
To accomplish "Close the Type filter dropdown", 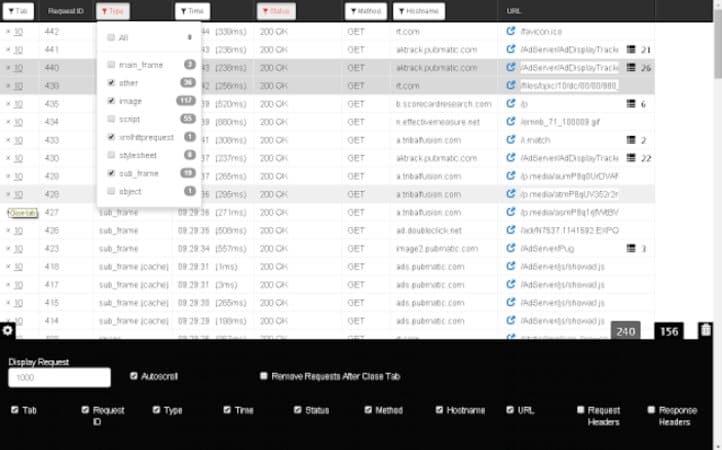I will (113, 11).
